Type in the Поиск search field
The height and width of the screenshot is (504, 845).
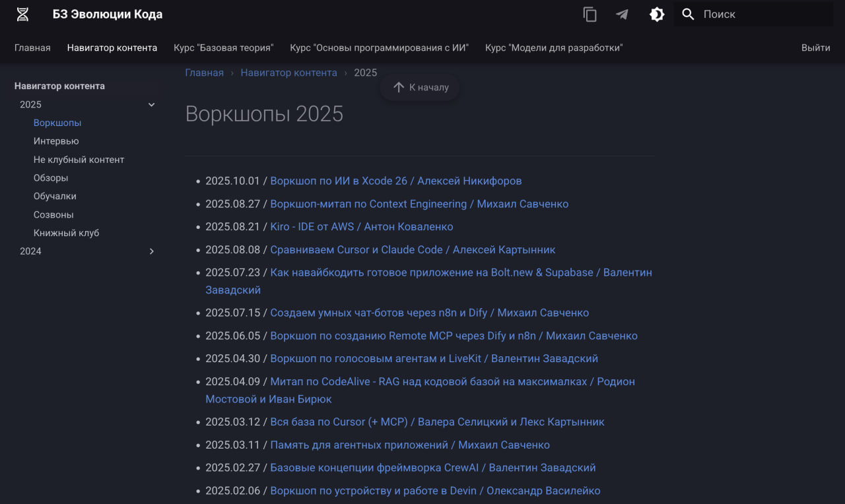click(759, 15)
